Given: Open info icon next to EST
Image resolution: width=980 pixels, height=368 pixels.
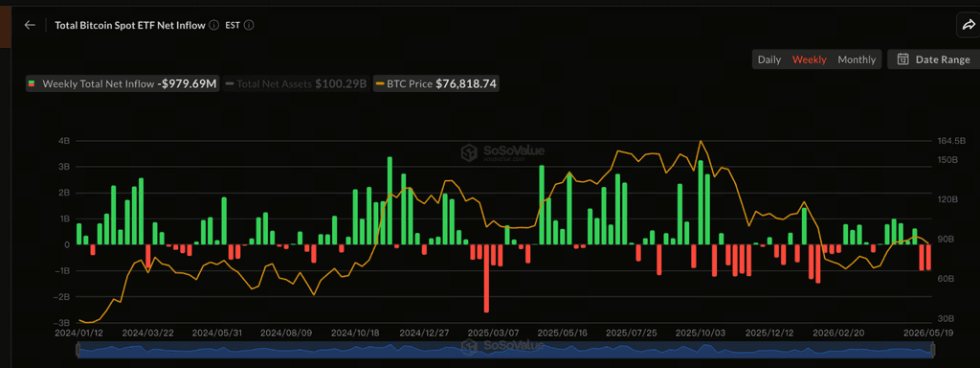Looking at the screenshot, I should point(249,25).
